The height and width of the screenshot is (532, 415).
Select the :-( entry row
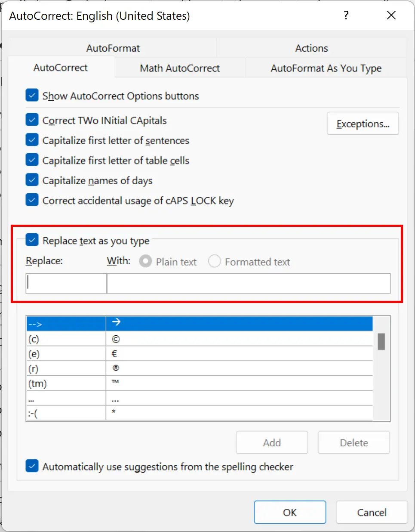(200, 413)
